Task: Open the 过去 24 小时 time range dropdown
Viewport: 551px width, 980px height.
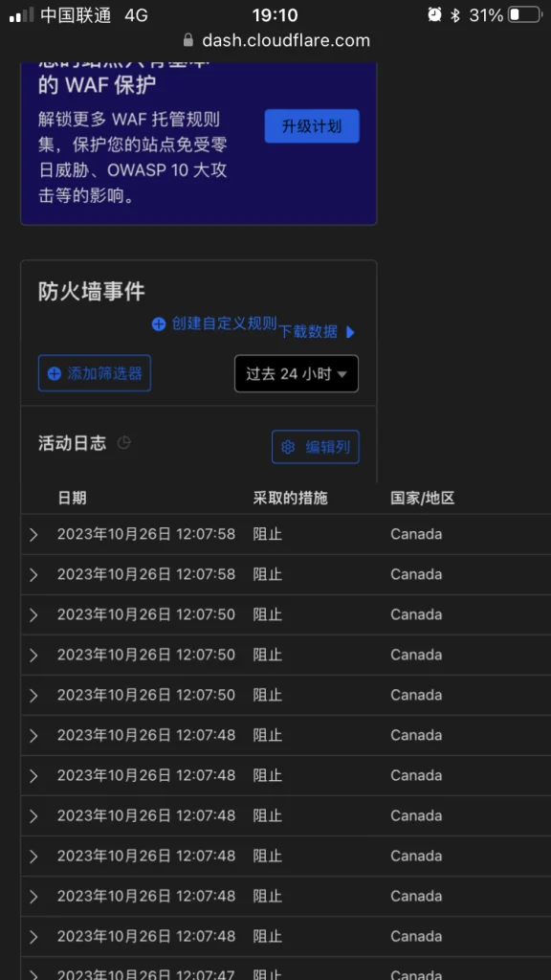Action: (297, 374)
